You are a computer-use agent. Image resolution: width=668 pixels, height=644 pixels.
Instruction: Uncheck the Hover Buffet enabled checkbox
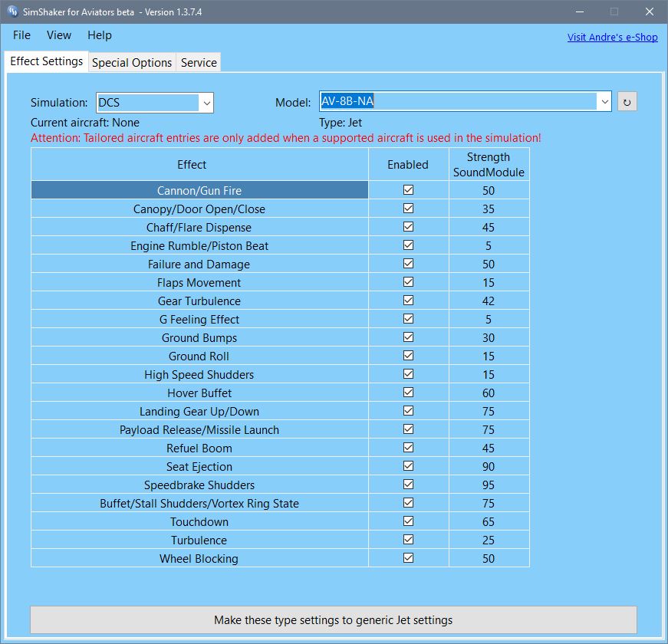pyautogui.click(x=408, y=392)
